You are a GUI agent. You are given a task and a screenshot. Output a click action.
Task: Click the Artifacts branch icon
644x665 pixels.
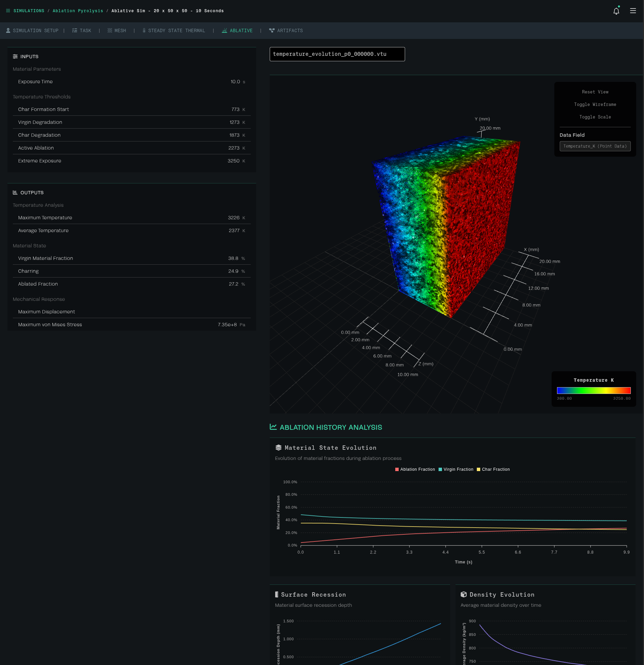271,30
